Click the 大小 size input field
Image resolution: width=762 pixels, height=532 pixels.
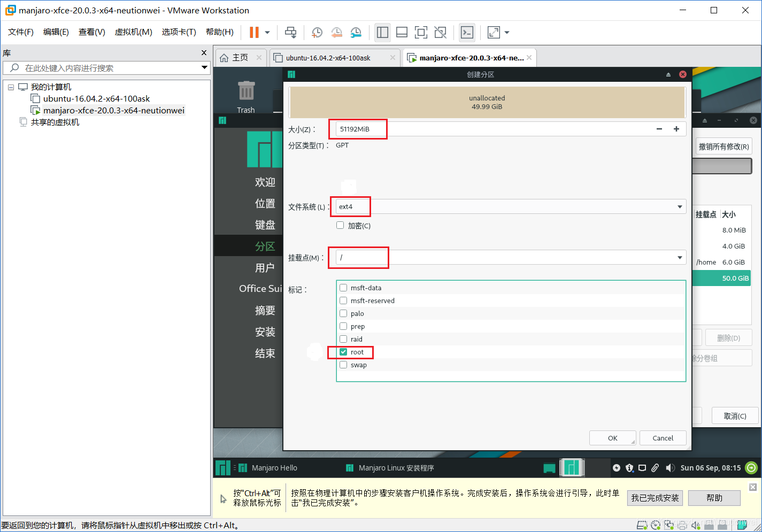point(493,129)
